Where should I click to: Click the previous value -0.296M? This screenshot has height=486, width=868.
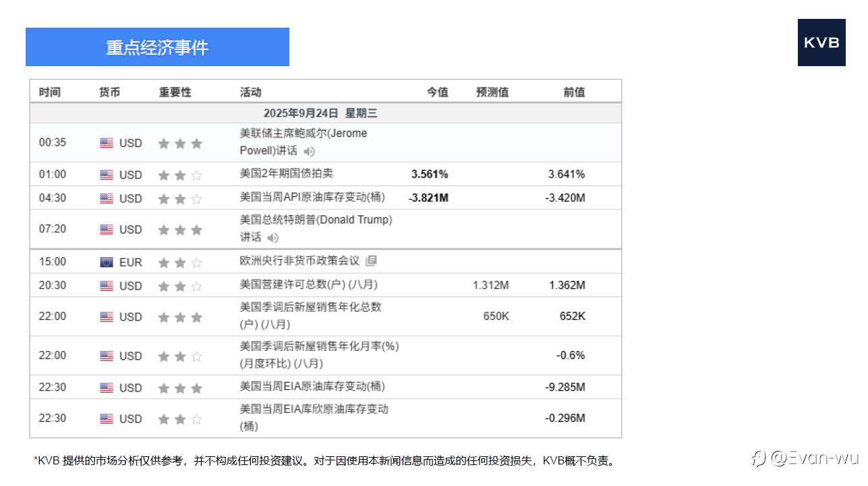[x=565, y=418]
